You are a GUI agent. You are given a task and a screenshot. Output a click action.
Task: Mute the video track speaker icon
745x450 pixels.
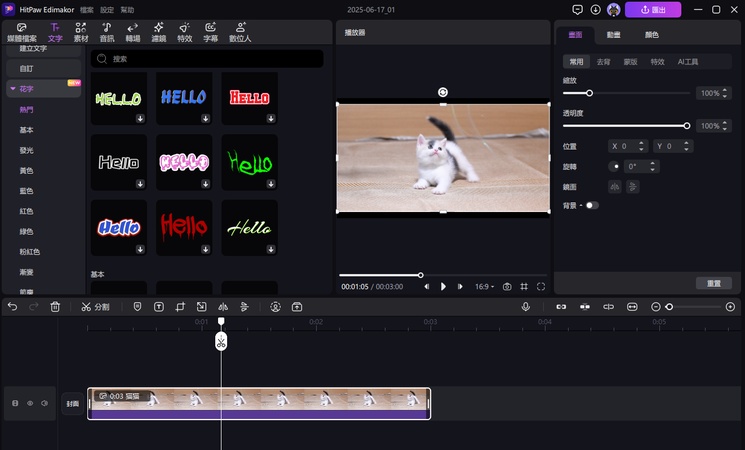tap(45, 404)
